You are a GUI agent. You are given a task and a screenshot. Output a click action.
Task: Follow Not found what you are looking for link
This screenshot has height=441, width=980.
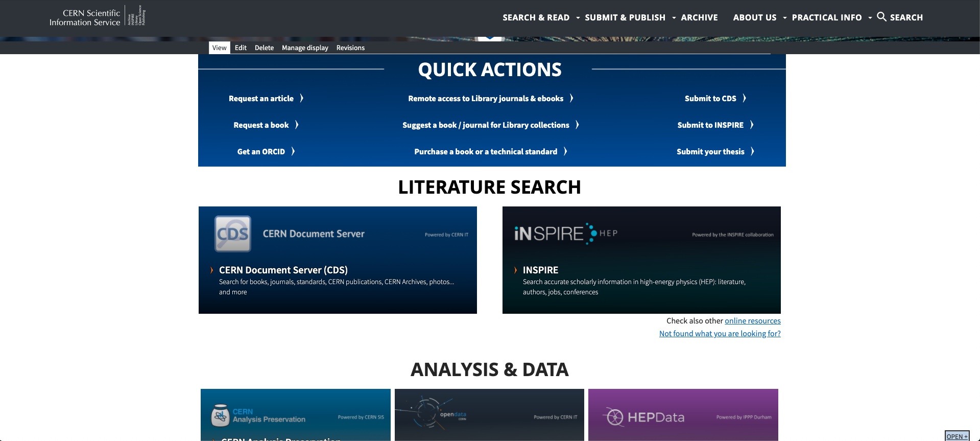720,333
